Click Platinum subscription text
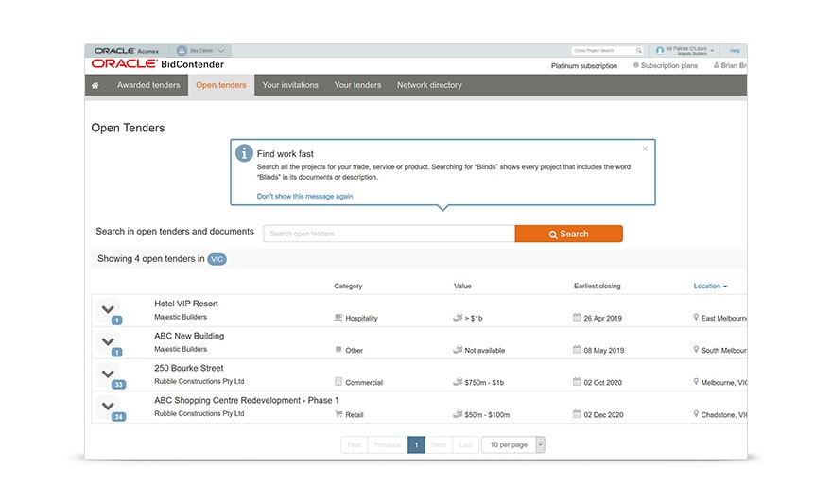Image resolution: width=832 pixels, height=504 pixels. (x=583, y=66)
